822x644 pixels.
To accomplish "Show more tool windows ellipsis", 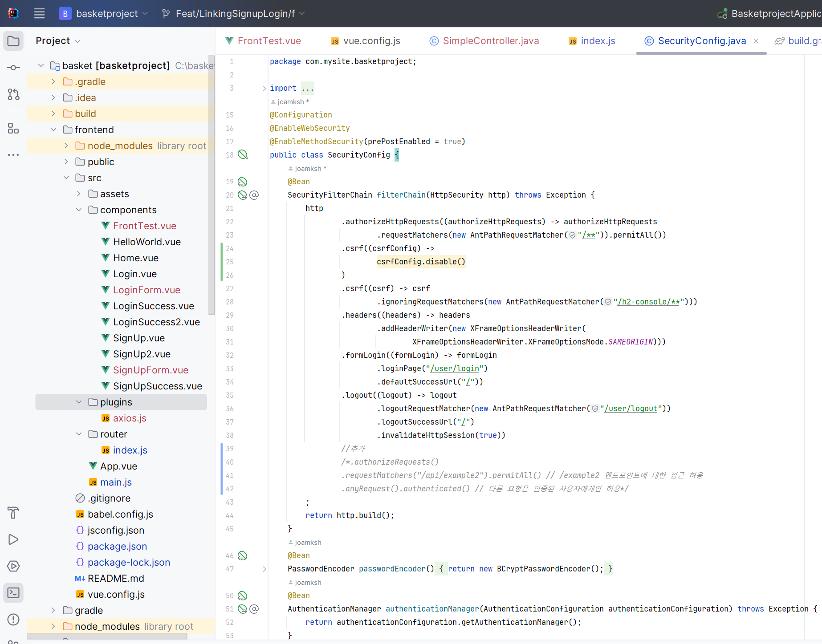I will point(13,155).
